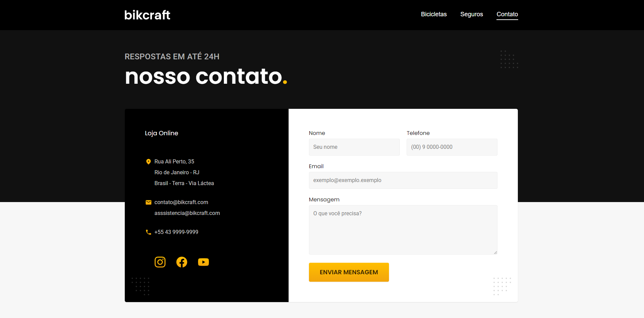Open the Facebook social icon
644x318 pixels.
tap(182, 262)
